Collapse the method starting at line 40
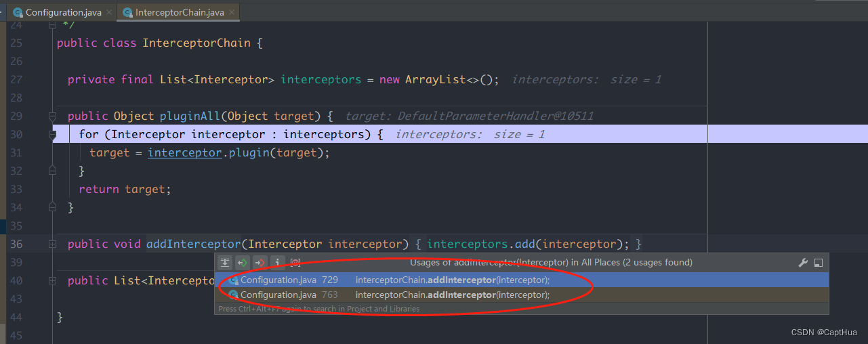Screen dimensions: 868x344 (52, 280)
